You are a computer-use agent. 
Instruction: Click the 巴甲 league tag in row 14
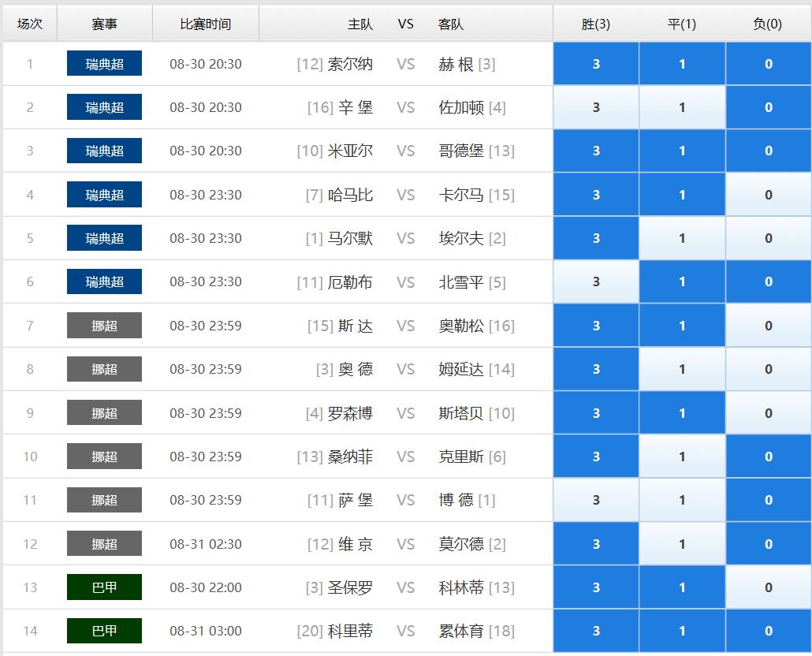[x=104, y=631]
